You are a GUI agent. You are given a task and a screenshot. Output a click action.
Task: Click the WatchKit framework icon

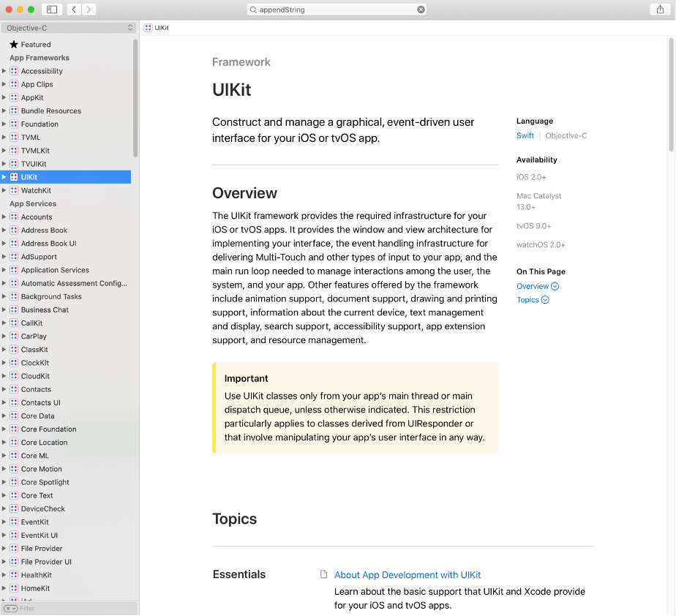point(14,190)
